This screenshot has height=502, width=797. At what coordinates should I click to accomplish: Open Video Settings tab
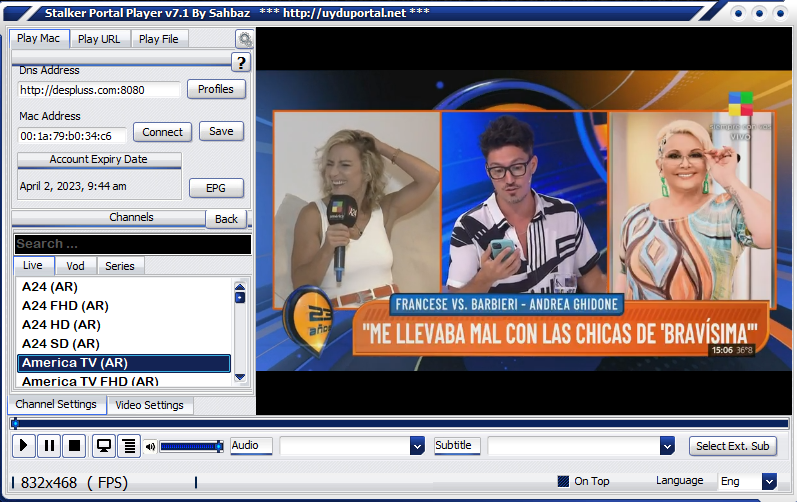coord(149,405)
